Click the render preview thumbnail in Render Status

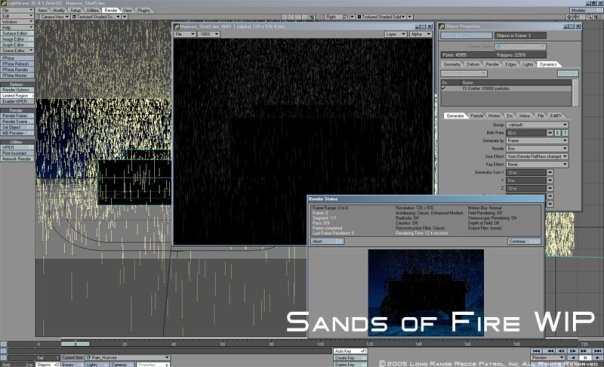pos(426,292)
